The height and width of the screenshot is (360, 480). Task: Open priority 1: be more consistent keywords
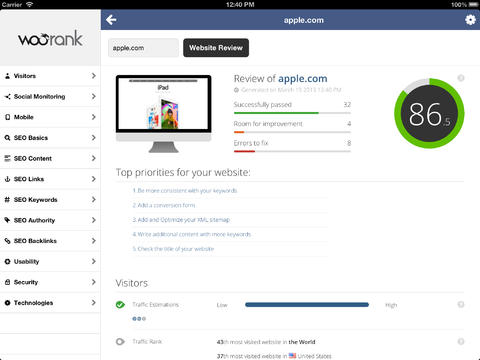[185, 191]
